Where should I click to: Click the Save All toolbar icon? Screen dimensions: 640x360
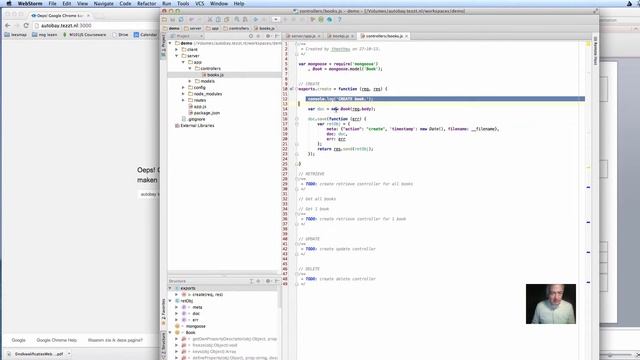coord(173,20)
